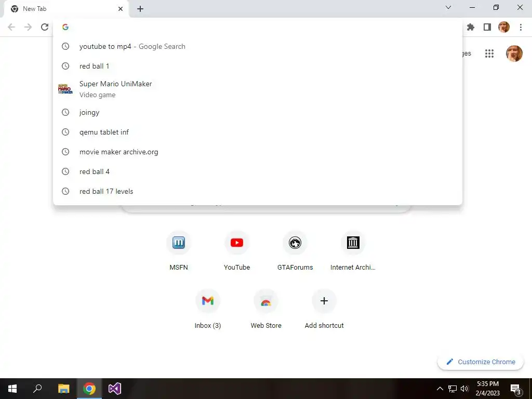Open the Extensions puzzle icon
Viewport: 532px width, 399px height.
coord(471,27)
